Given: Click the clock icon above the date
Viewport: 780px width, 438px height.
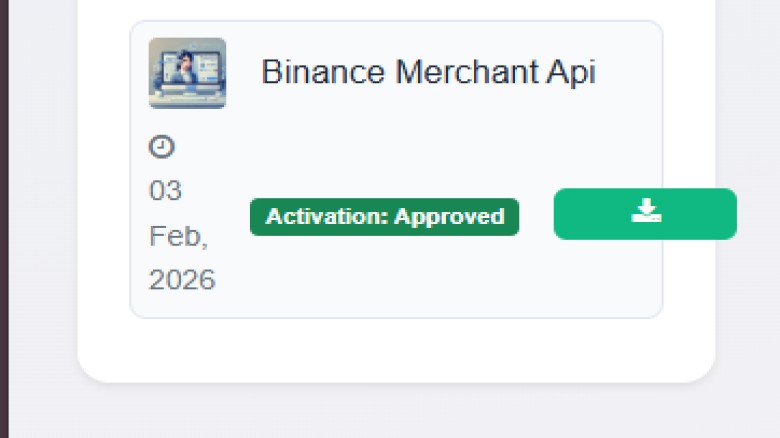Looking at the screenshot, I should coord(161,147).
